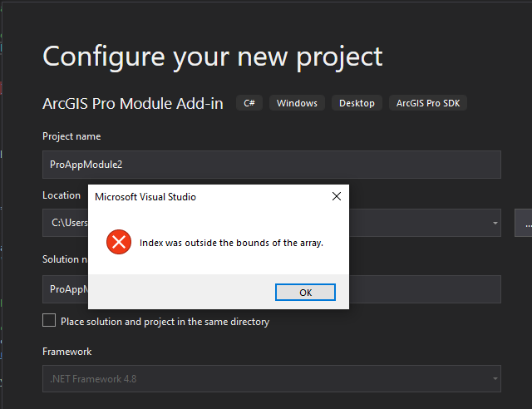Open the .NET Framework 4.8 dropdown
Screen dimensions: 532x409
271,379
